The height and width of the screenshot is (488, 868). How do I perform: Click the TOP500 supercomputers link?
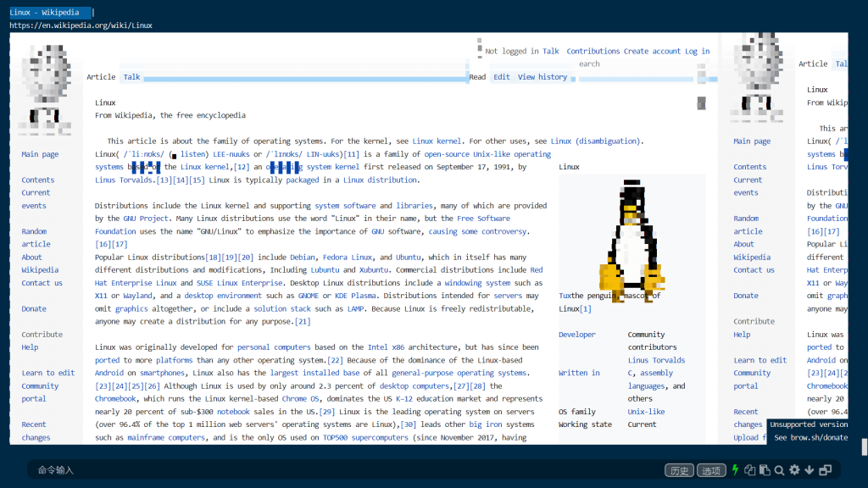point(365,438)
